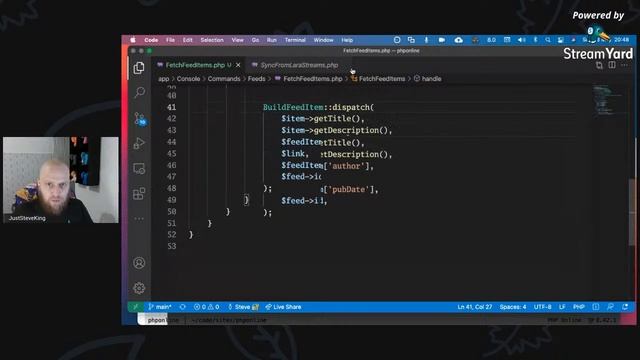Viewport: 640px width, 360px height.
Task: Open the Run menu
Action: [x=271, y=40]
